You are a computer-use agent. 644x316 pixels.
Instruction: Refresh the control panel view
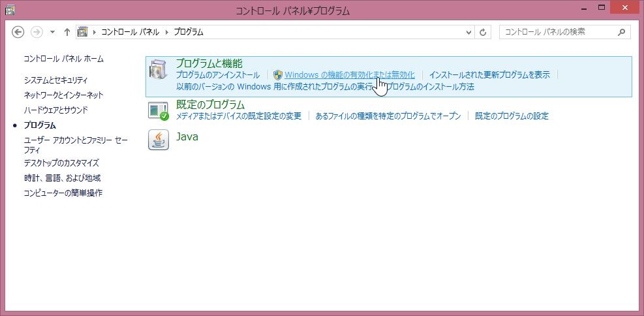[483, 32]
